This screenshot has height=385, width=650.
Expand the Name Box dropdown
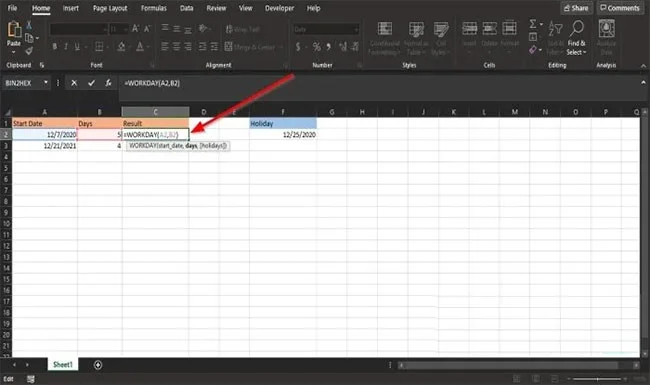46,83
